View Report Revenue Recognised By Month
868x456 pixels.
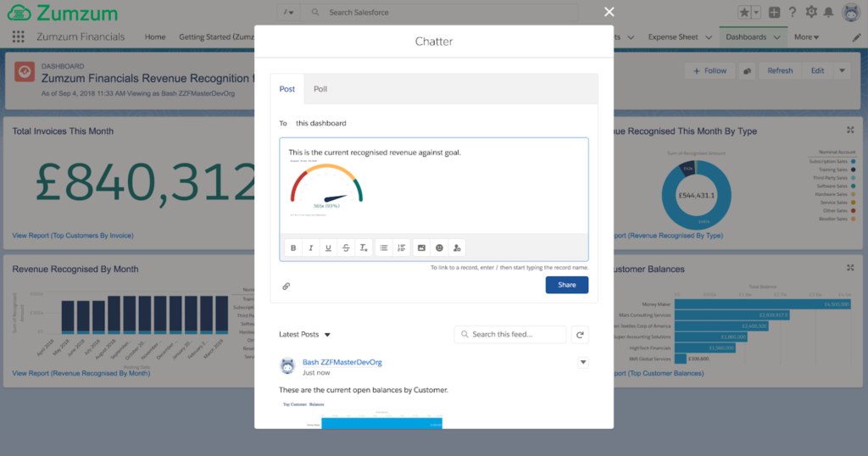tap(81, 373)
